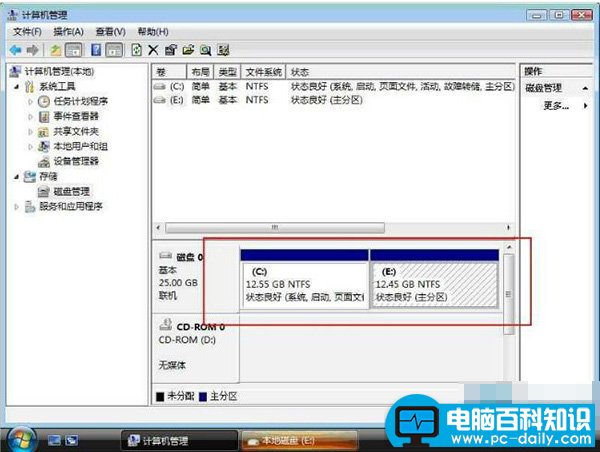Expand the 事件查看器 node
Viewport: 600px width, 452px height.
(x=30, y=116)
